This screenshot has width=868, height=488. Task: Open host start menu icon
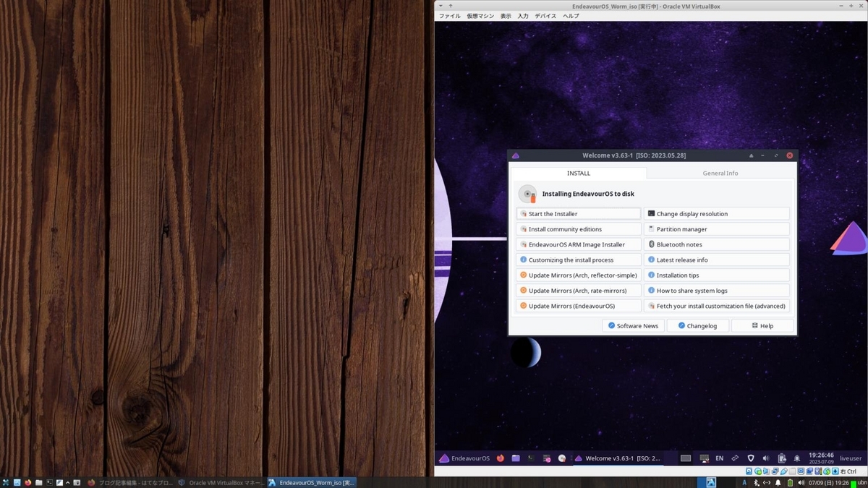click(6, 482)
